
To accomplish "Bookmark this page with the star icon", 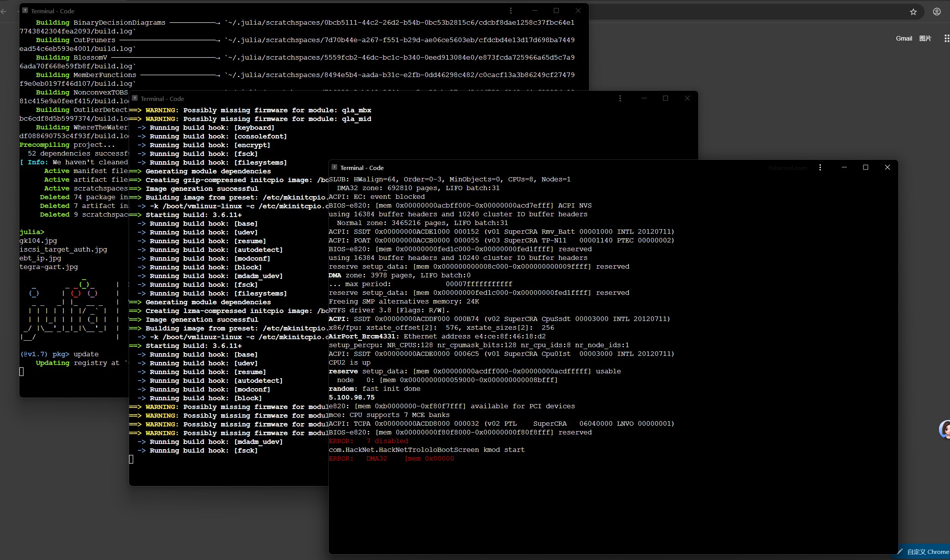I will [x=913, y=12].
